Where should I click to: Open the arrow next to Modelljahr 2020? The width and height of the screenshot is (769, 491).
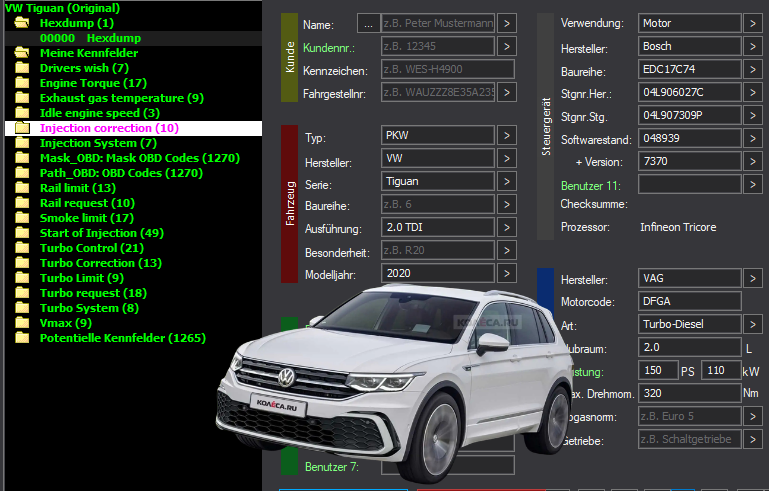[507, 273]
